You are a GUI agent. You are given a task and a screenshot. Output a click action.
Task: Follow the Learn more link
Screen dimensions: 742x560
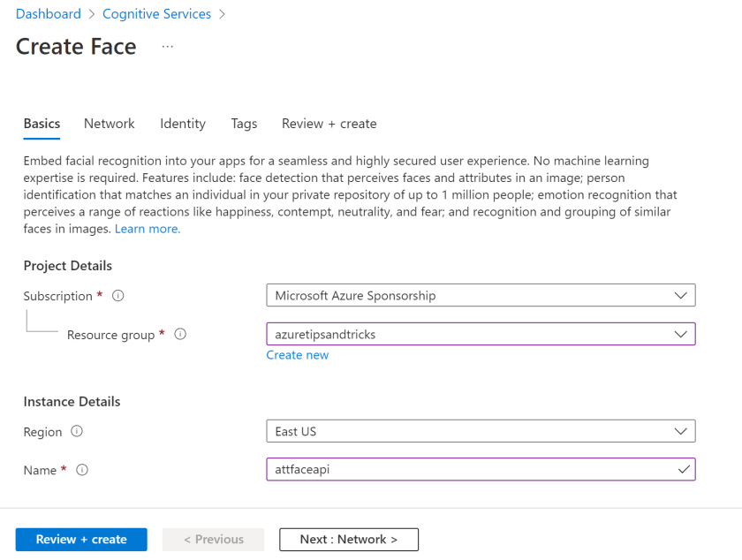click(148, 229)
